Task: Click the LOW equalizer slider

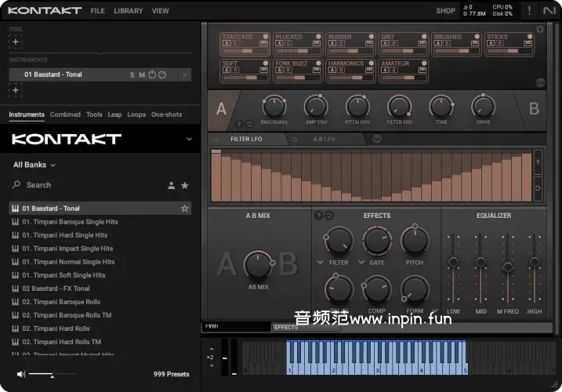Action: coord(453,263)
